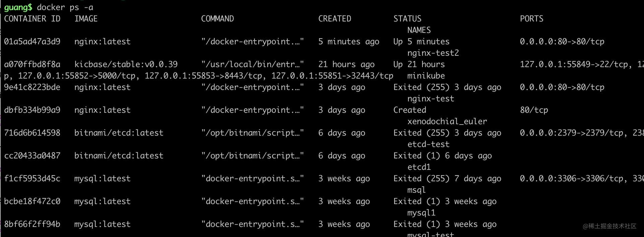Image resolution: width=644 pixels, height=237 pixels.
Task: Click the container ID cc20433a0487
Action: [32, 156]
